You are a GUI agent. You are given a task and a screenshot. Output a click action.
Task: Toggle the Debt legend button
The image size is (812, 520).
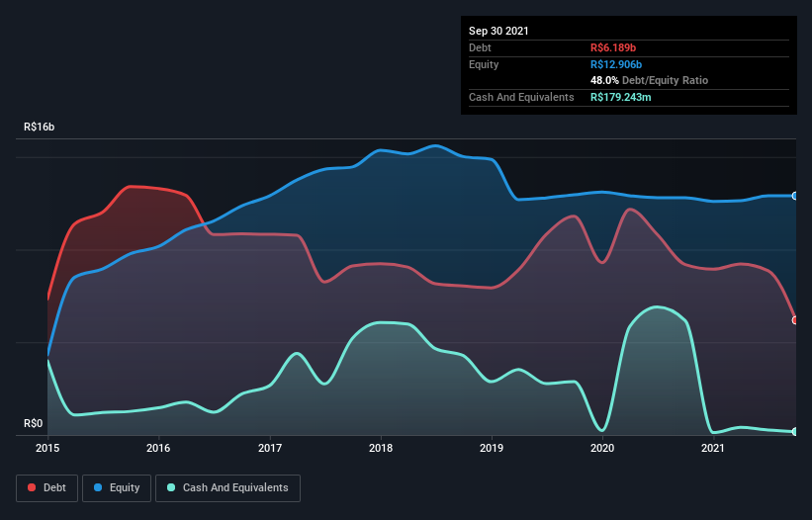[x=46, y=488]
